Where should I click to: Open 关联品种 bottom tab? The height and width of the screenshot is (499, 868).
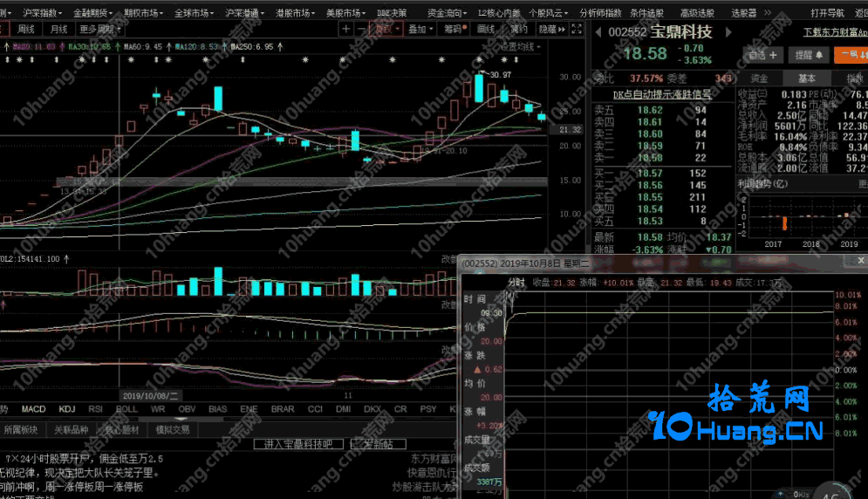pos(71,430)
